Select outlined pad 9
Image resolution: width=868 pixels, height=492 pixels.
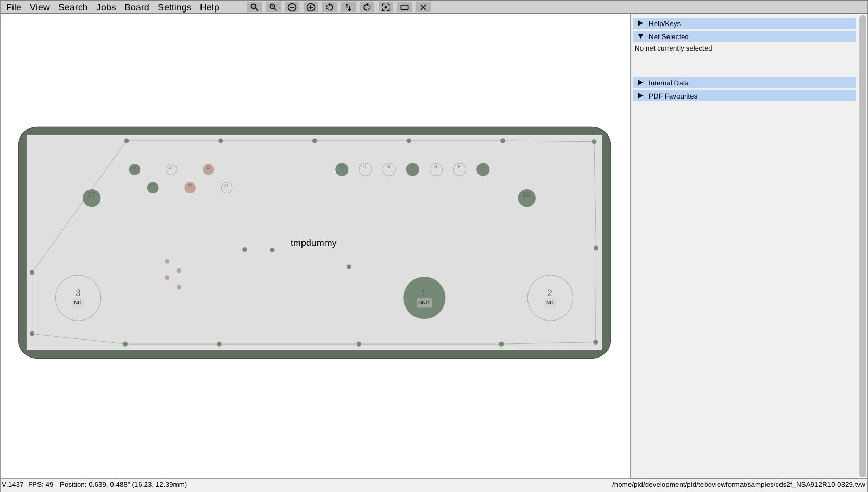click(366, 169)
